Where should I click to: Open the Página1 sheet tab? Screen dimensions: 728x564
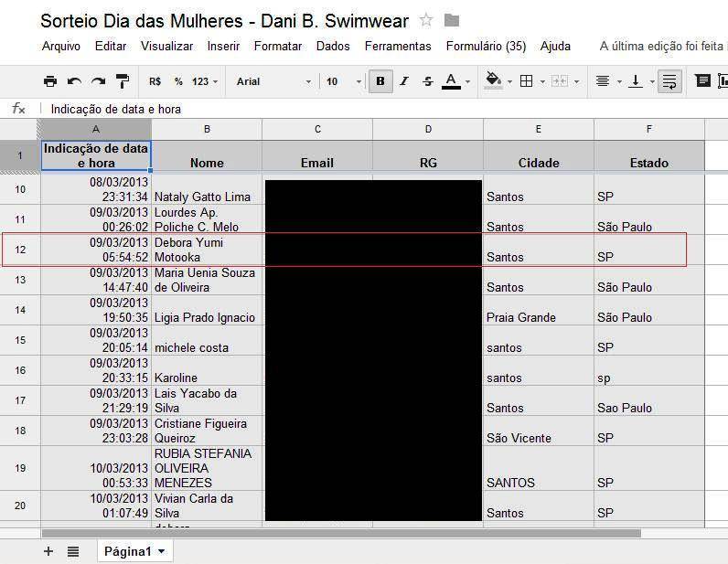135,551
